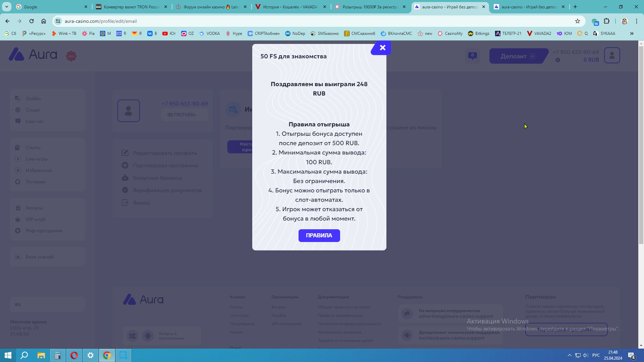The width and height of the screenshot is (644, 362).
Task: Expand the RU language selector
Action: point(47,305)
